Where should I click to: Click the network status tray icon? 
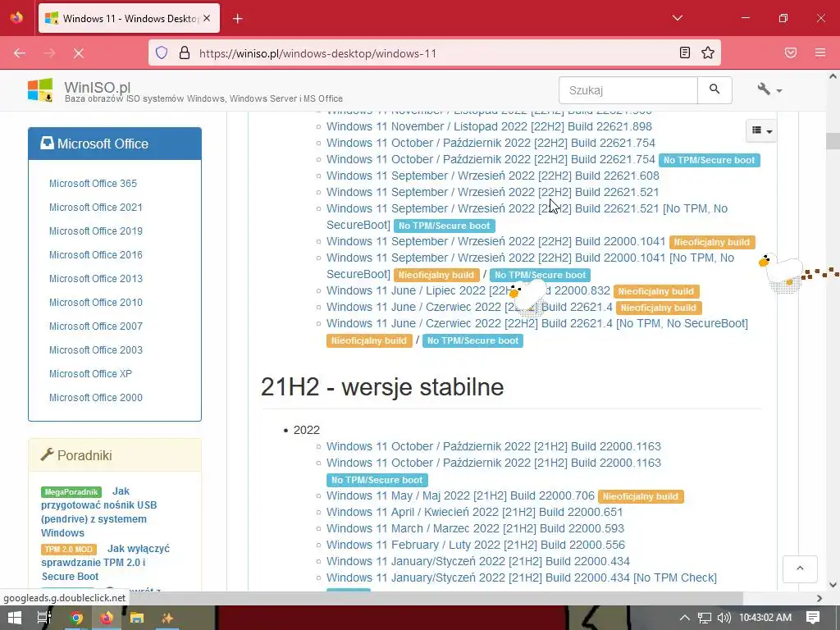click(705, 618)
